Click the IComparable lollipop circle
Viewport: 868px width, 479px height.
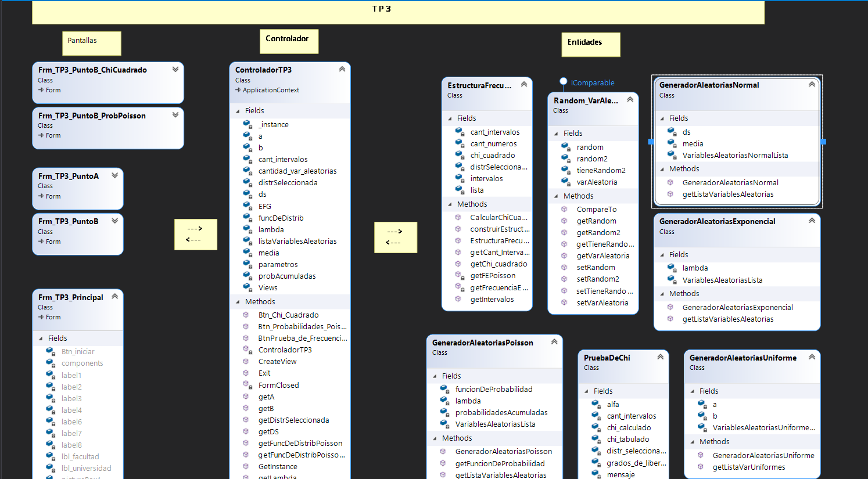coord(563,81)
